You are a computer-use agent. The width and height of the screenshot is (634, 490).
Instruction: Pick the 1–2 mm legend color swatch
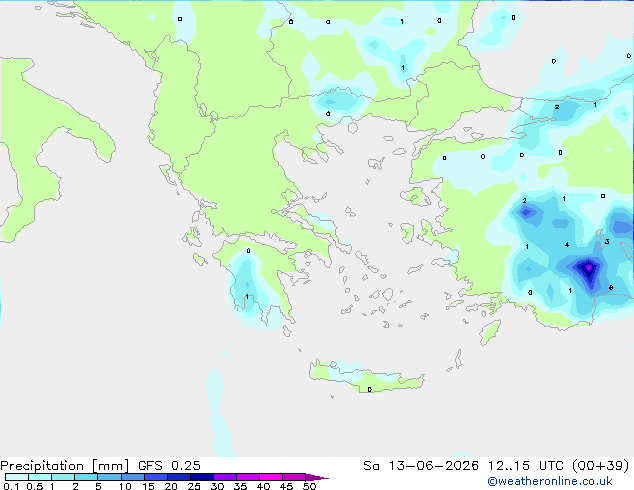tap(63, 477)
